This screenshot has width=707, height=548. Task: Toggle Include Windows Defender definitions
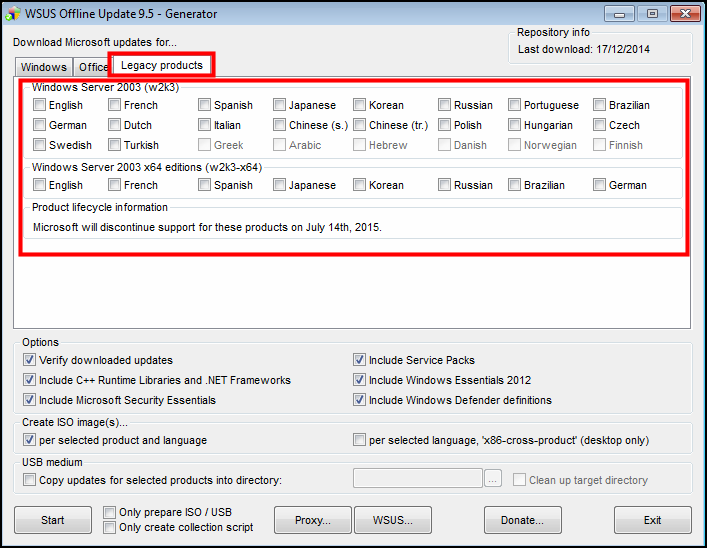point(360,400)
